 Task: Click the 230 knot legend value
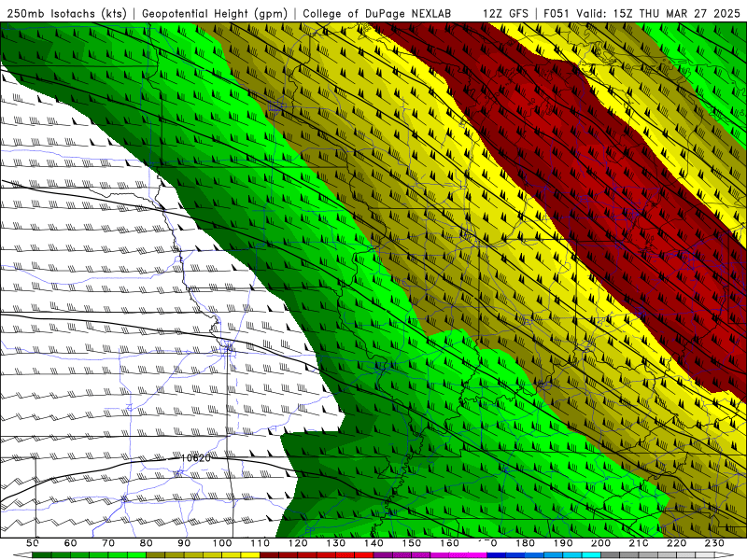pyautogui.click(x=714, y=543)
